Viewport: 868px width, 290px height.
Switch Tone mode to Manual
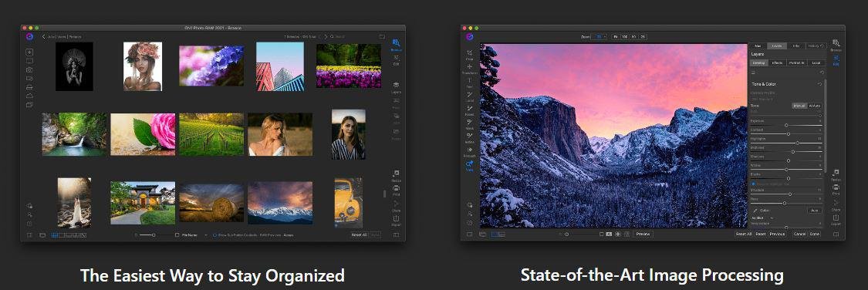pos(799,106)
